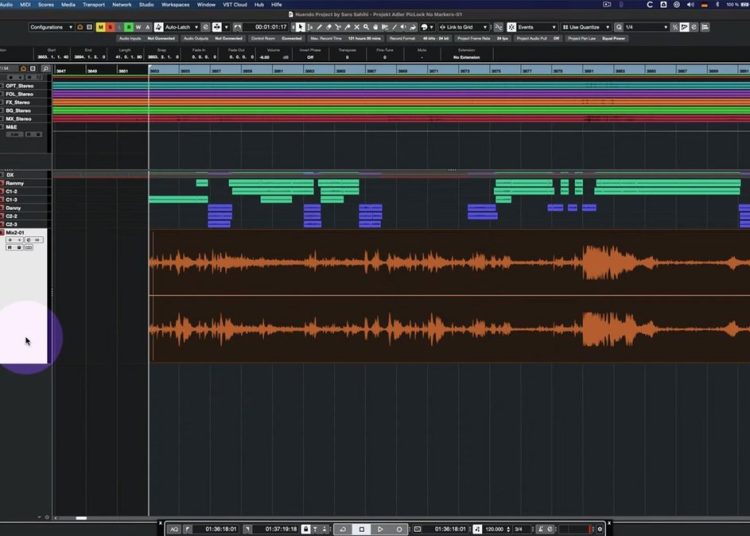Click the Play button in transport bar
750x536 pixels.
coord(380,528)
